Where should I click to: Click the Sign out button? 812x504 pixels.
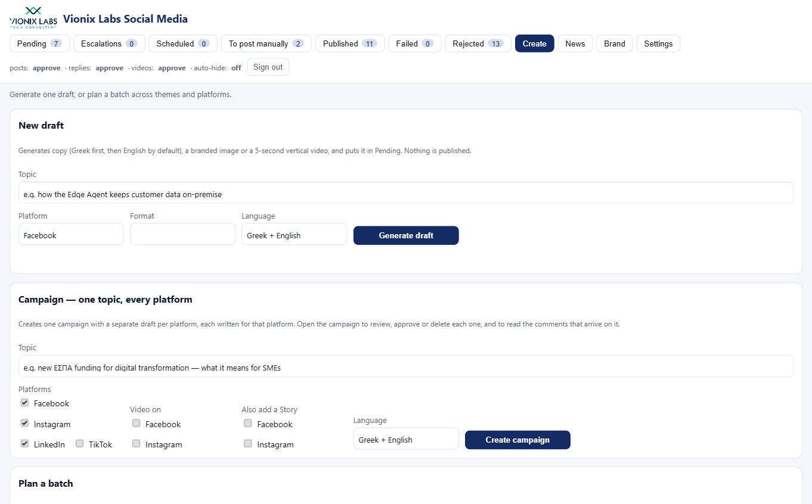[x=268, y=67]
